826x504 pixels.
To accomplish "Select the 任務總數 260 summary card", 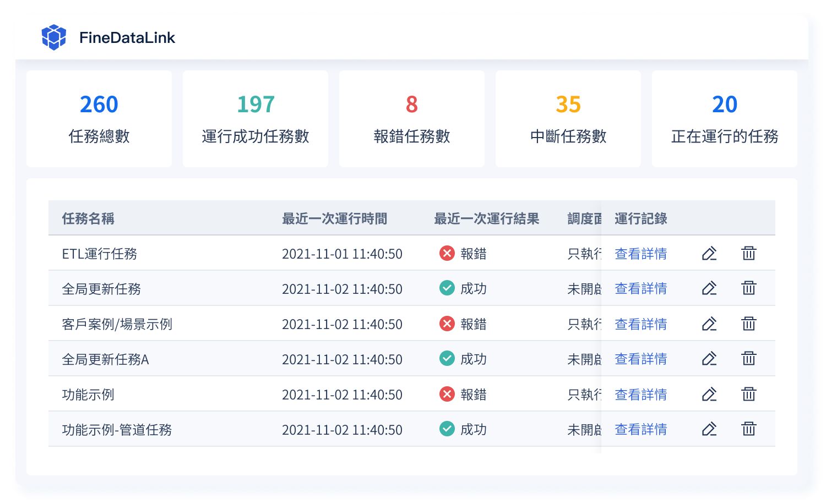I will 99,119.
